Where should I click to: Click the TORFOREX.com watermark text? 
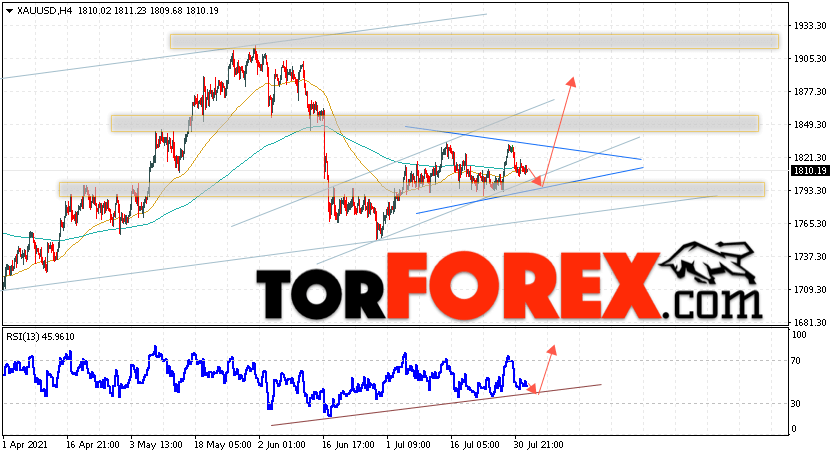click(x=509, y=286)
